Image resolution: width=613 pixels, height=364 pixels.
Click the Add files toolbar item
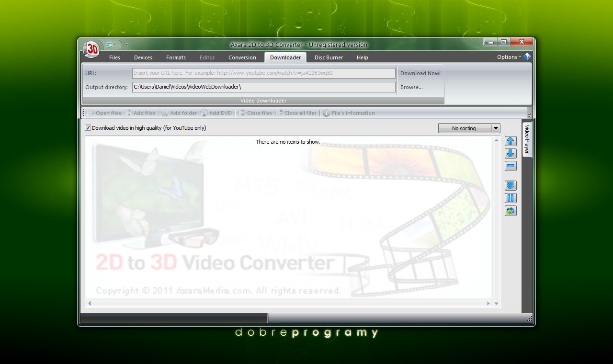tap(140, 113)
